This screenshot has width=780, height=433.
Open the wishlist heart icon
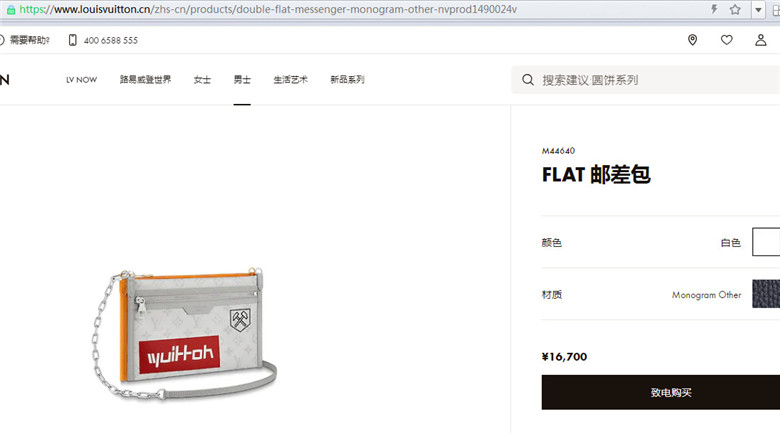727,40
